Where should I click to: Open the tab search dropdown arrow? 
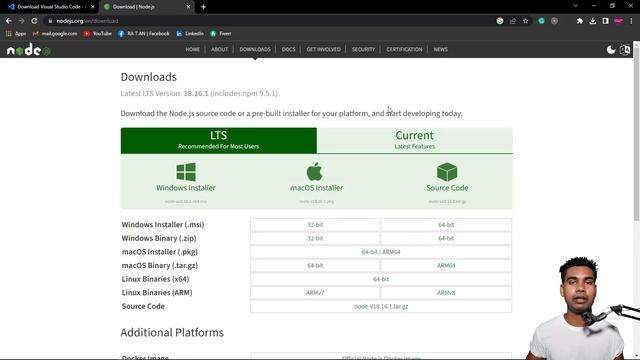576,6
